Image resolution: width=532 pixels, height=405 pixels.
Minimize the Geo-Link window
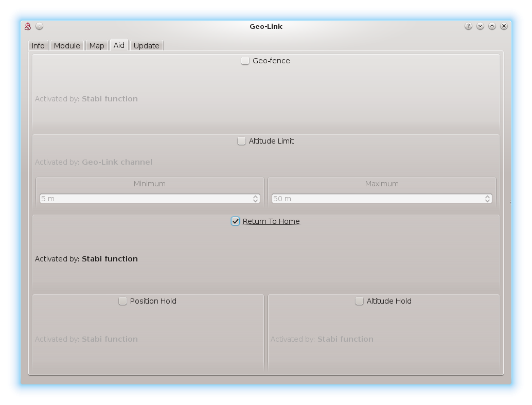(480, 26)
